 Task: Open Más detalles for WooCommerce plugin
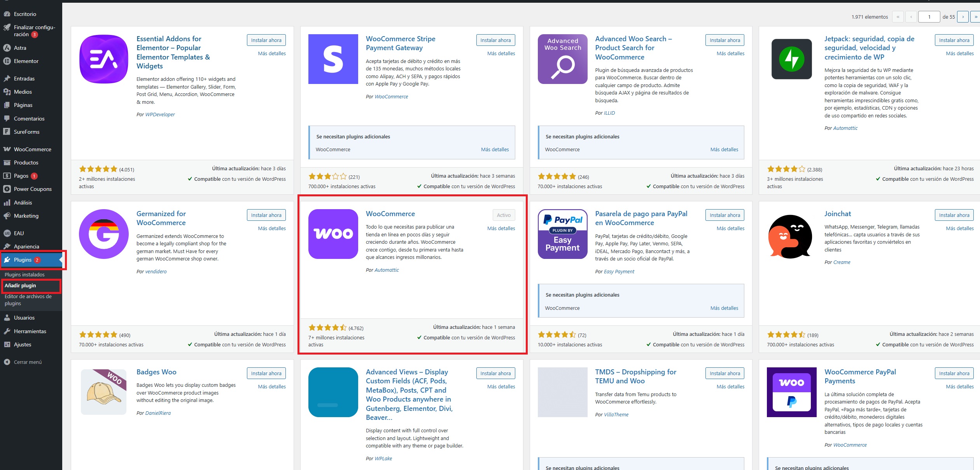pyautogui.click(x=501, y=228)
